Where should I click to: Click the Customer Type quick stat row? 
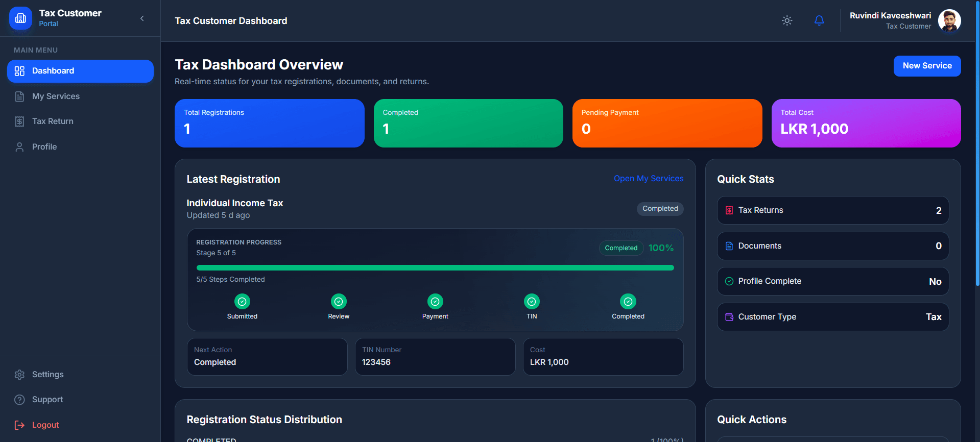coord(833,317)
